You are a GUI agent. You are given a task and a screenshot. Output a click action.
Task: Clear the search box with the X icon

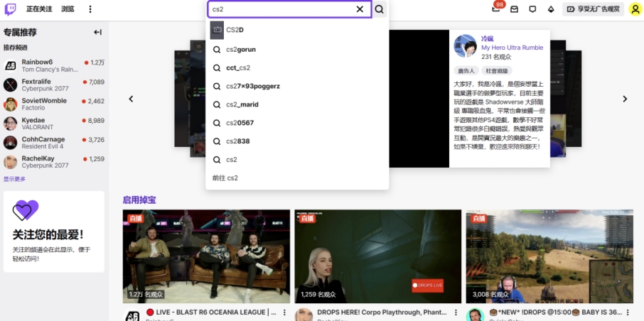(x=360, y=9)
